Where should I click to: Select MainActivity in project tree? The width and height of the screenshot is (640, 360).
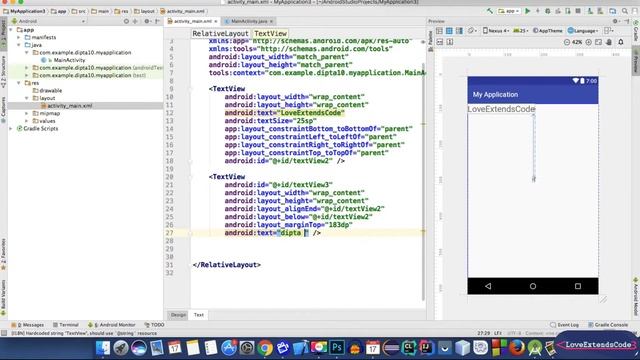[69, 60]
